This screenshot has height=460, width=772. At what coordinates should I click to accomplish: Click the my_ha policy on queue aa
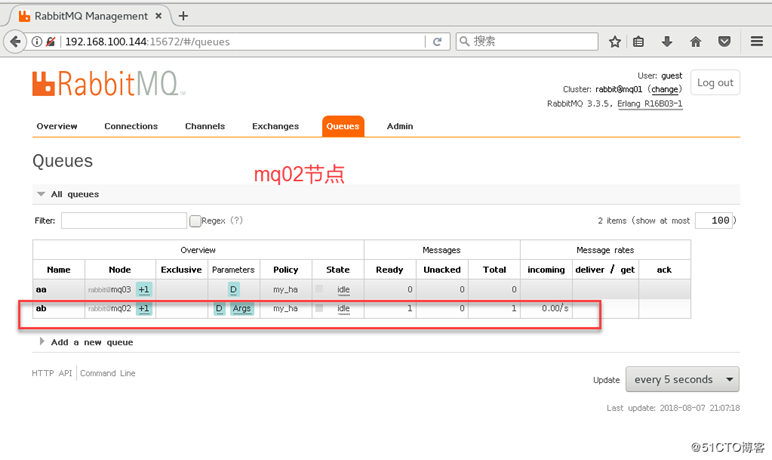[x=286, y=290]
